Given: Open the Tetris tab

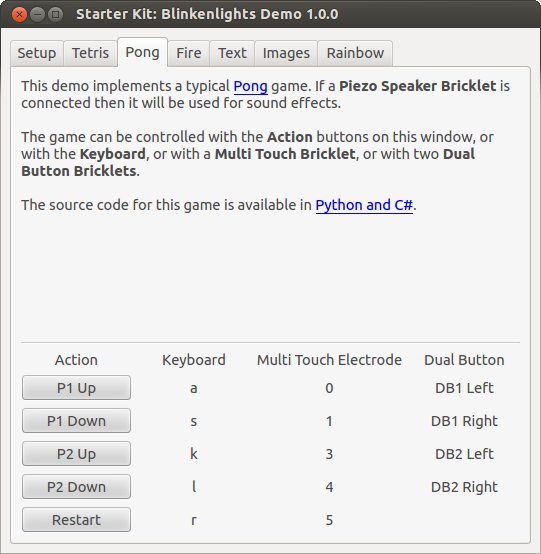Looking at the screenshot, I should (90, 53).
